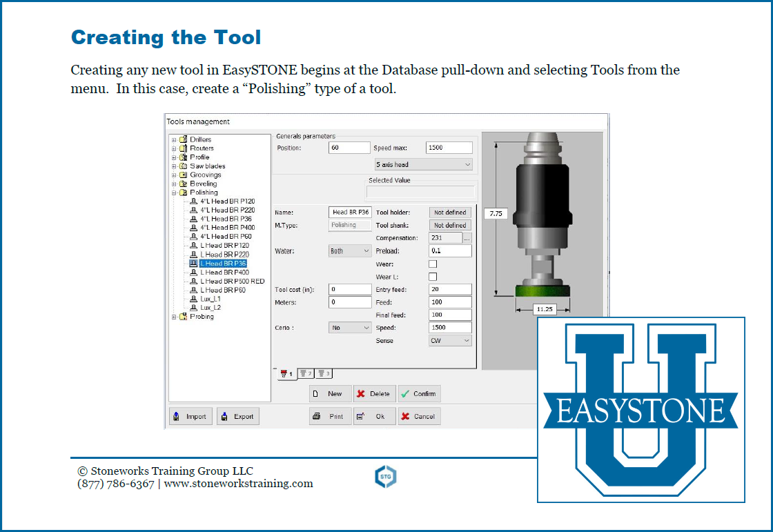Click the Import button

[x=190, y=417]
